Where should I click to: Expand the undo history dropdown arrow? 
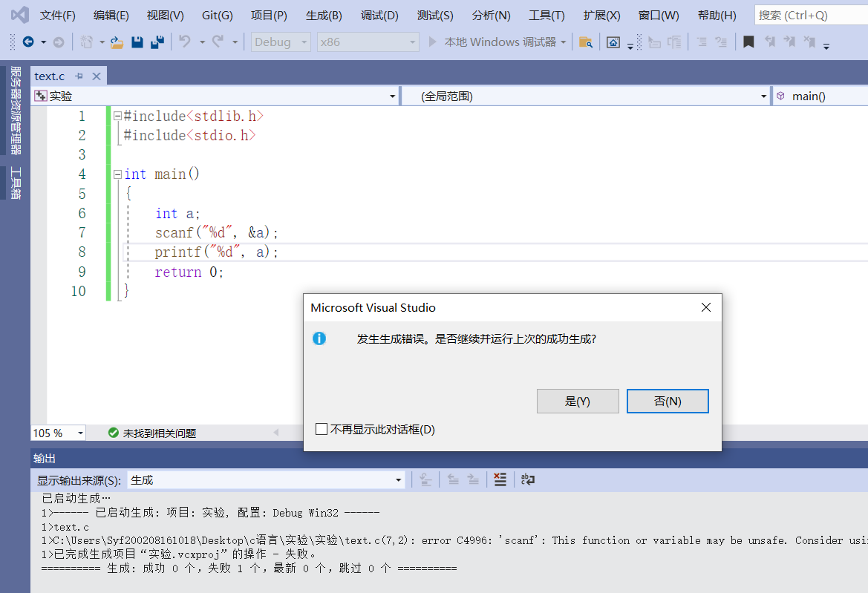[x=202, y=42]
